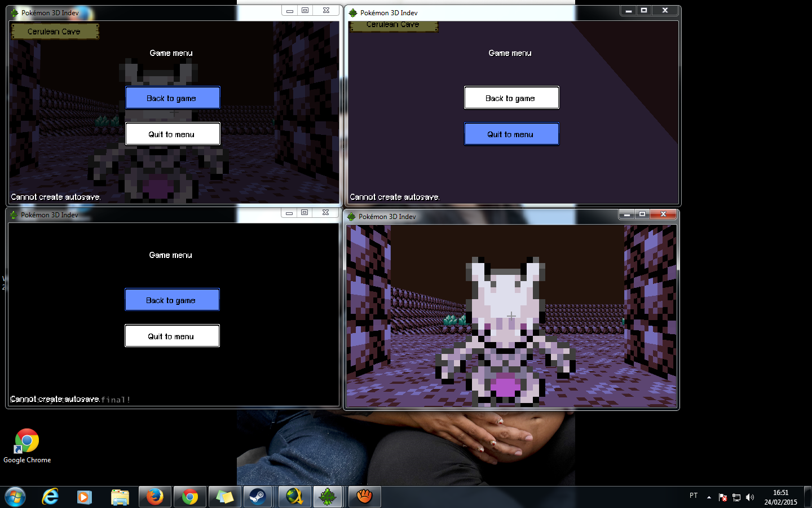Open Windows Explorer folder on taskbar

click(x=120, y=497)
